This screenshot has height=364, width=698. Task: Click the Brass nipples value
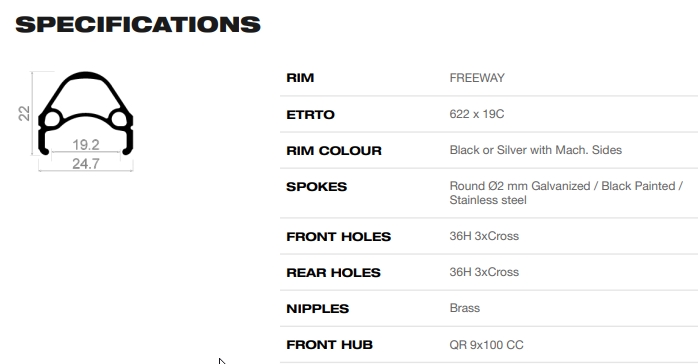coord(465,308)
